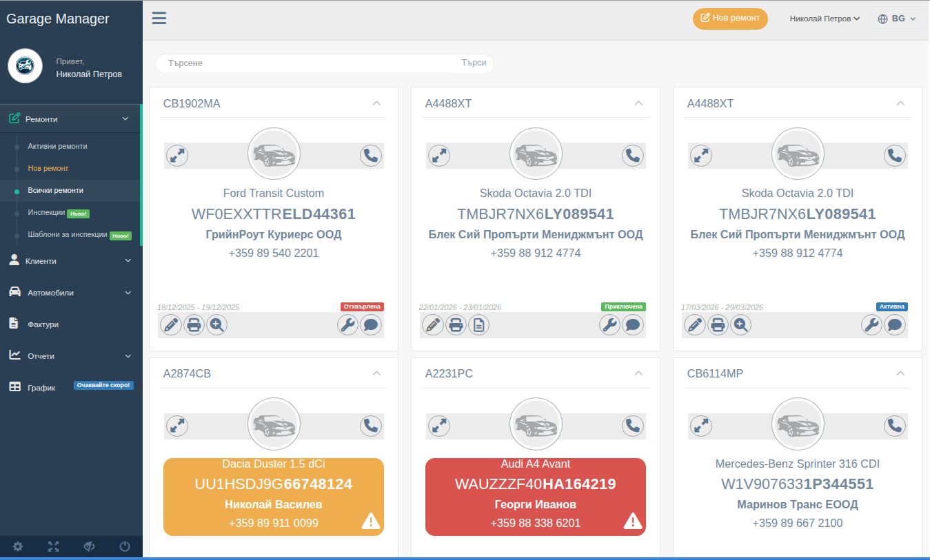Collapse the A2231PC card chevron
Image resolution: width=930 pixels, height=560 pixels.
638,373
